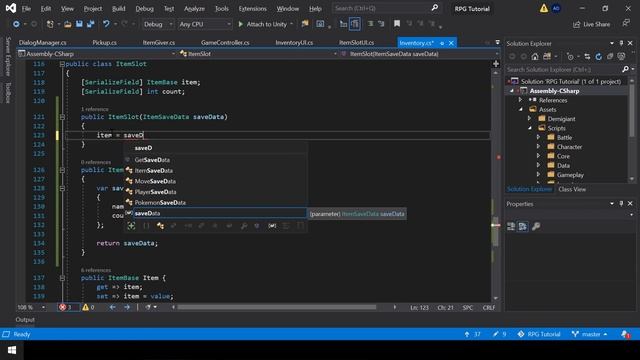
Task: Close the Inventory.cs tab
Action: click(x=451, y=43)
